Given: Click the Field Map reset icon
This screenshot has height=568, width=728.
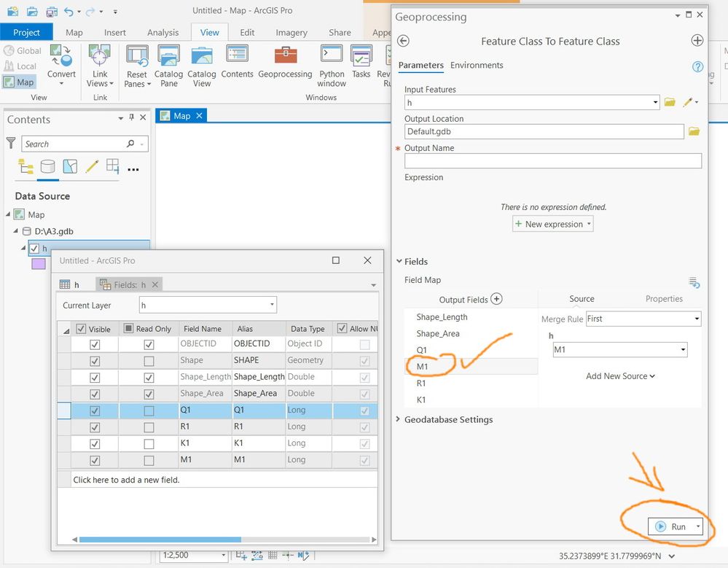Looking at the screenshot, I should pyautogui.click(x=694, y=282).
